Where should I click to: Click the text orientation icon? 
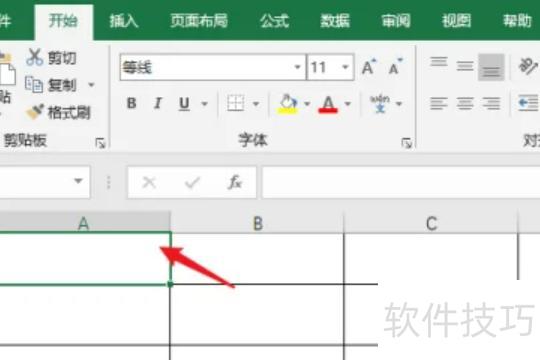[x=528, y=66]
